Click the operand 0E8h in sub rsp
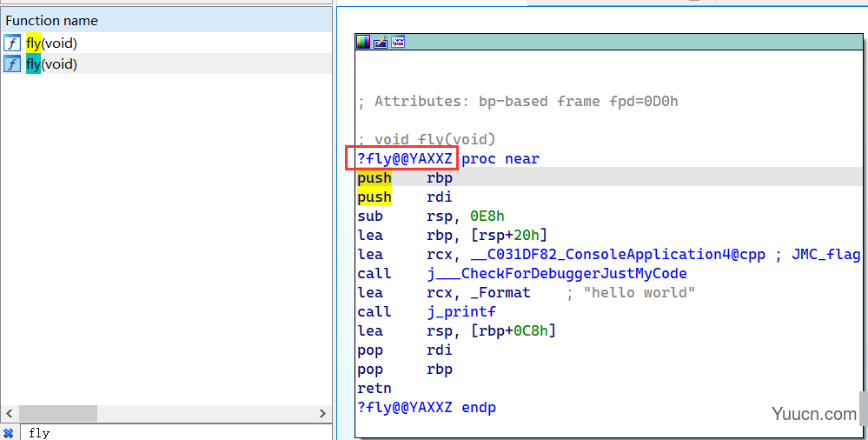This screenshot has height=440, width=868. [487, 217]
